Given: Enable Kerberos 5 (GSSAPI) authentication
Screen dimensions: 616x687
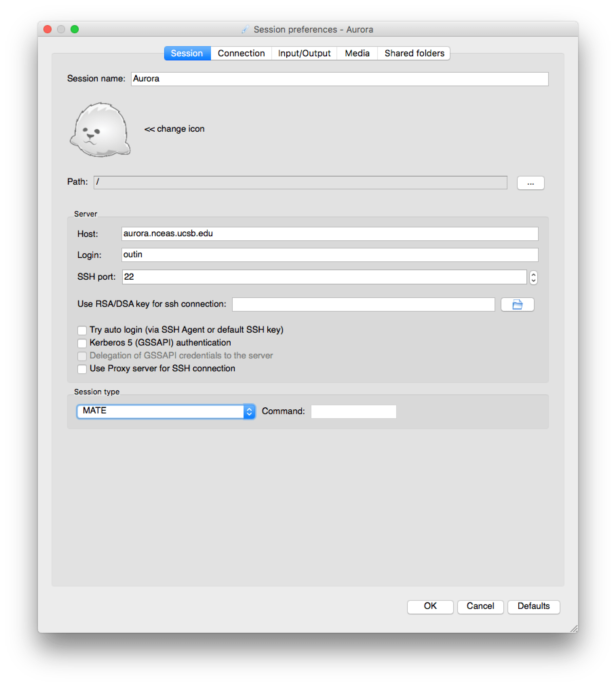Looking at the screenshot, I should 82,343.
